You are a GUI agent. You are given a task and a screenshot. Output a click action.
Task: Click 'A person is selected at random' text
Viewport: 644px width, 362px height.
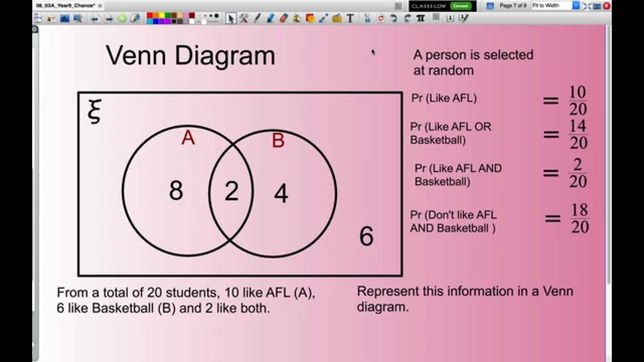pyautogui.click(x=473, y=62)
